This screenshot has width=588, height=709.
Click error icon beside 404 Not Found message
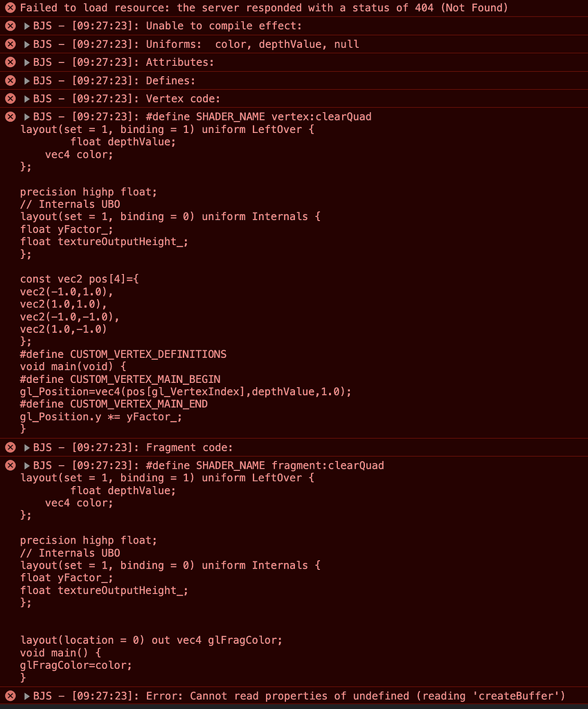point(10,8)
